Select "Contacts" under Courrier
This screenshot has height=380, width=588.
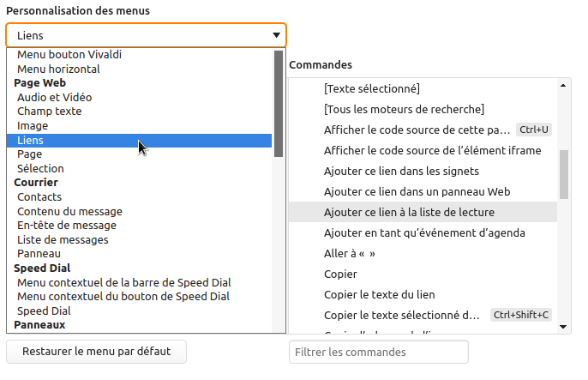point(39,196)
